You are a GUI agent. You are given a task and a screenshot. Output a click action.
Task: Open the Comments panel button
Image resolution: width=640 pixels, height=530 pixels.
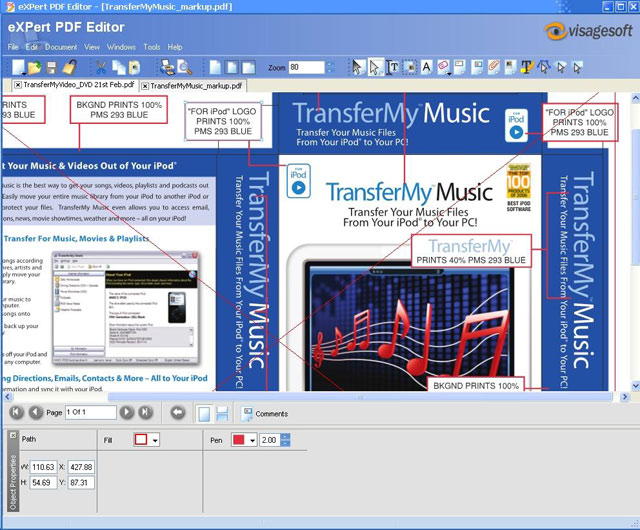click(x=264, y=413)
